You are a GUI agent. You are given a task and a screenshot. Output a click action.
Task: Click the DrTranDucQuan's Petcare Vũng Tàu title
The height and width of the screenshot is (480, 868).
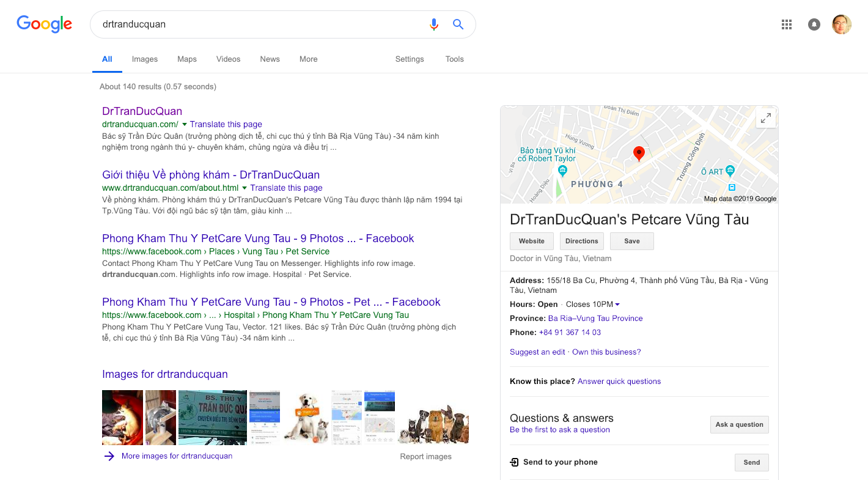630,220
